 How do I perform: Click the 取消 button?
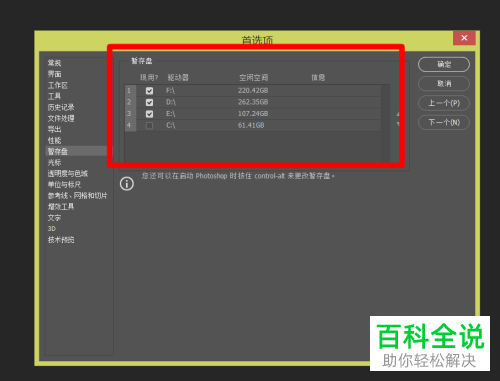(444, 83)
